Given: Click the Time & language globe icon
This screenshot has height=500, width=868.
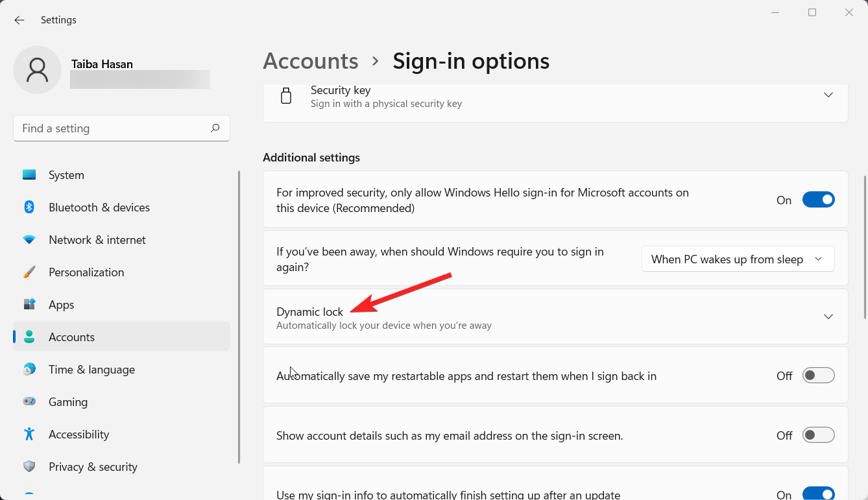Looking at the screenshot, I should coord(29,370).
